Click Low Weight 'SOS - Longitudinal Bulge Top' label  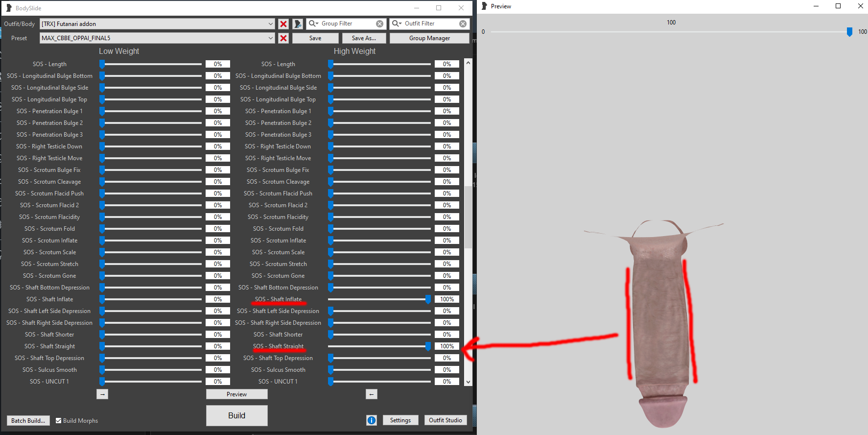(x=49, y=99)
